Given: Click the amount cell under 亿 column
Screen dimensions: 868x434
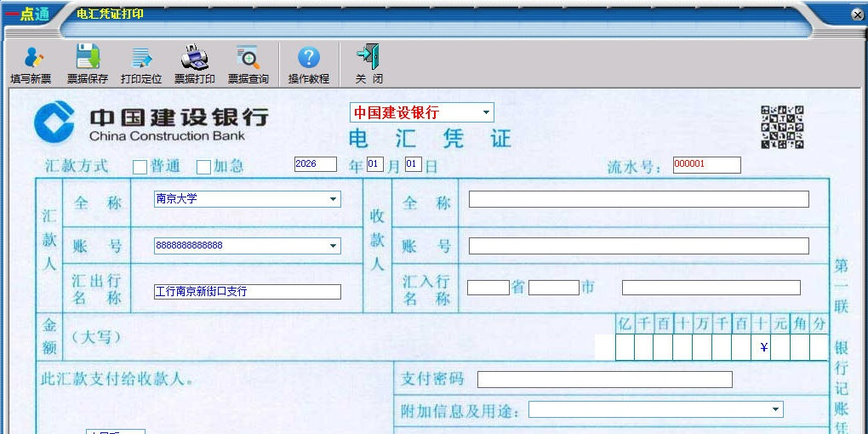Looking at the screenshot, I should click(625, 347).
